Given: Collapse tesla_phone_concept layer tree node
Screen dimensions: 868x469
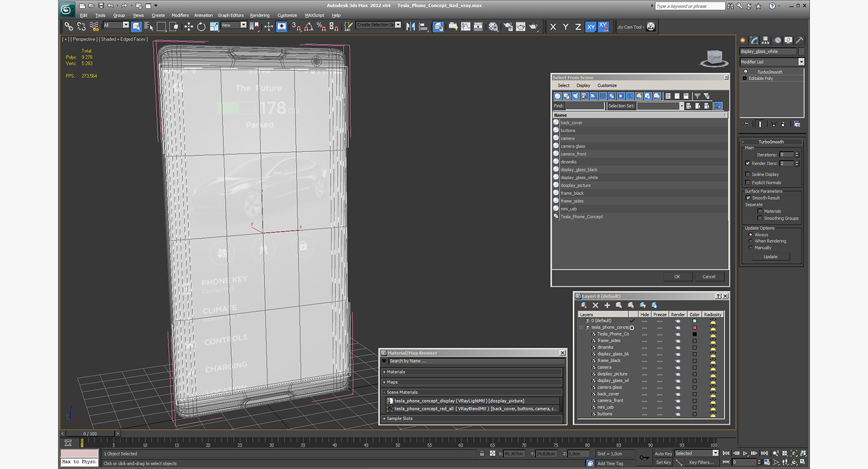Looking at the screenshot, I should click(x=581, y=328).
